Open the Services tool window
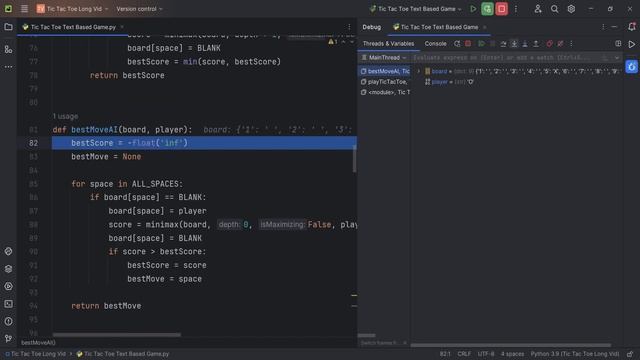 (x=8, y=287)
